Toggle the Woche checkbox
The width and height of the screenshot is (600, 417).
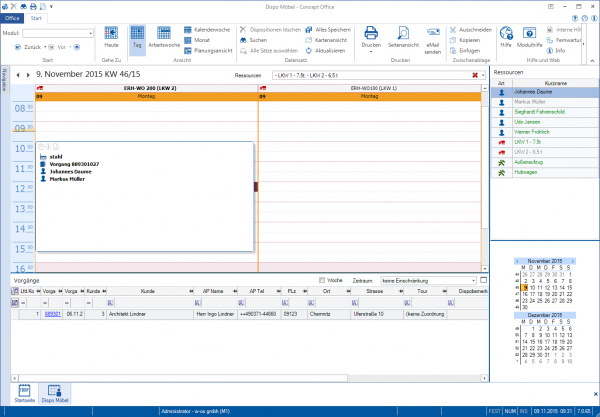321,281
